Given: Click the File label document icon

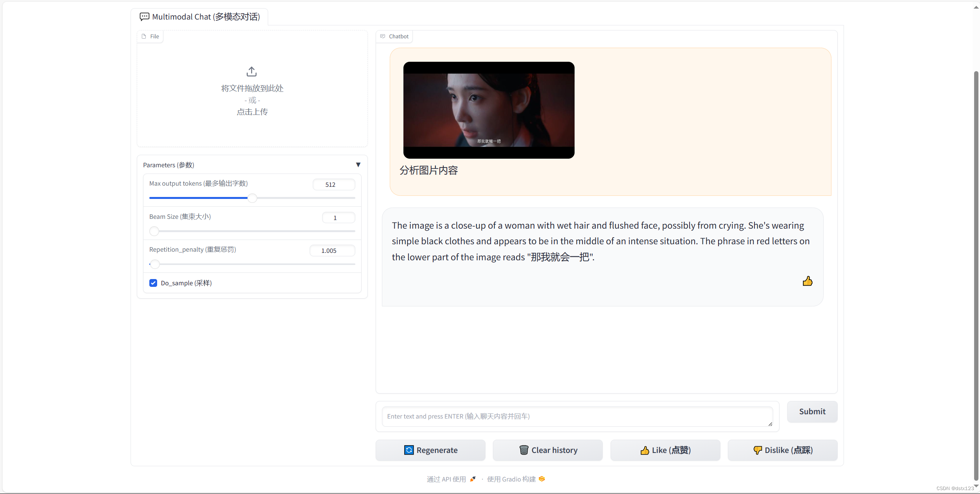Looking at the screenshot, I should click(x=144, y=36).
